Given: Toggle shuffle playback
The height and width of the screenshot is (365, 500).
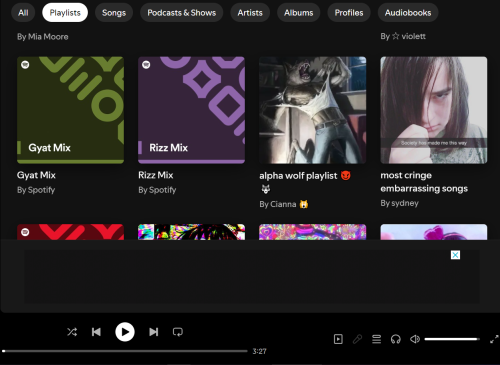Looking at the screenshot, I should 72,332.
